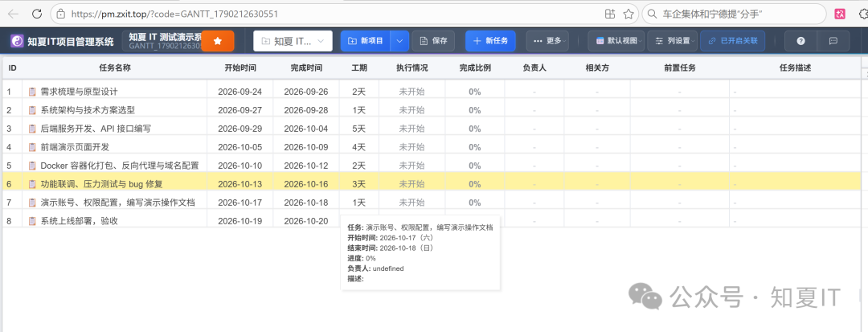
Task: Click 未开始 status in row 1
Action: click(411, 92)
